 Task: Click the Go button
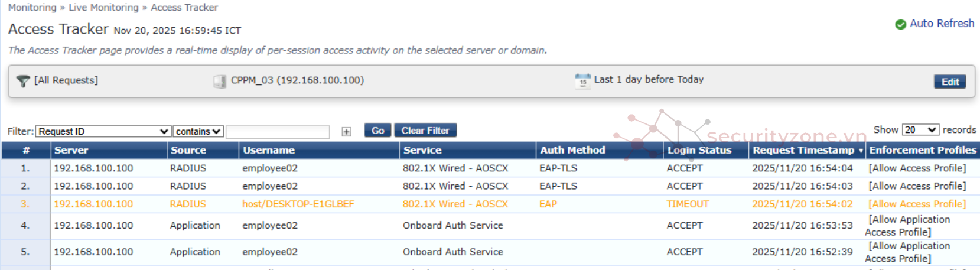click(377, 131)
